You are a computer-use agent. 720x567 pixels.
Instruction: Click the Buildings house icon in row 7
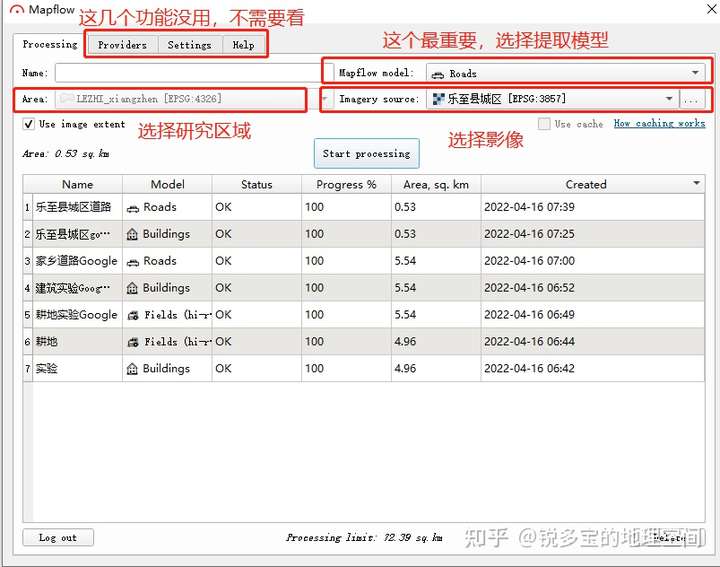[x=132, y=369]
